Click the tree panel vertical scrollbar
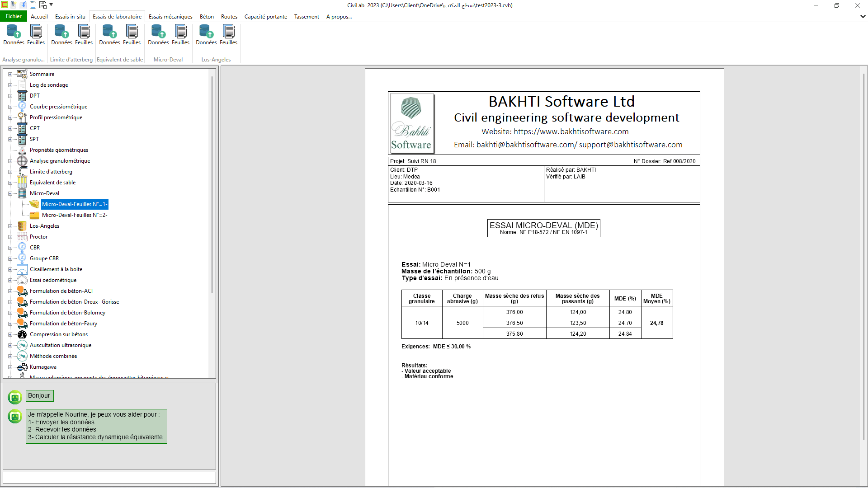 (x=212, y=185)
